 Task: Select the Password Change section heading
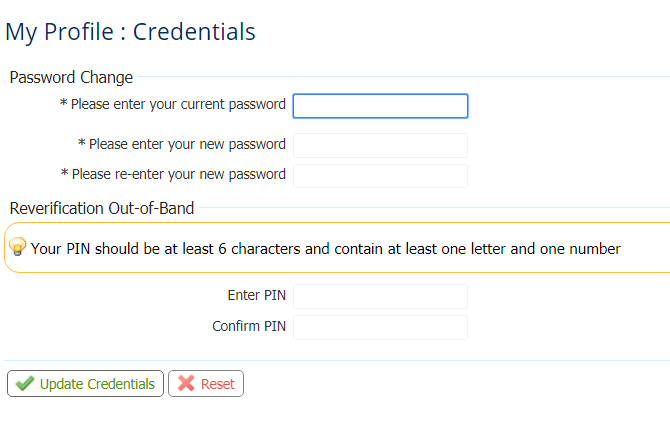coord(71,77)
